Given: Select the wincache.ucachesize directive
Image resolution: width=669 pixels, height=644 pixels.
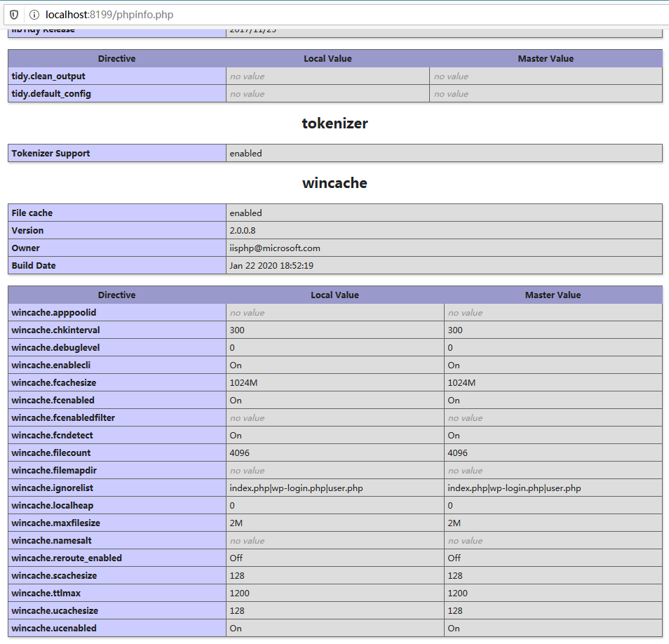Looking at the screenshot, I should pyautogui.click(x=117, y=610).
